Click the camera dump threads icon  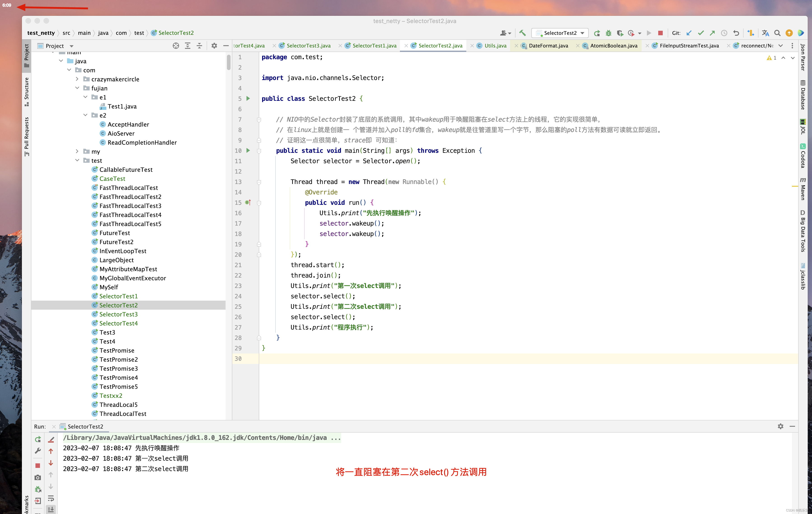click(38, 477)
